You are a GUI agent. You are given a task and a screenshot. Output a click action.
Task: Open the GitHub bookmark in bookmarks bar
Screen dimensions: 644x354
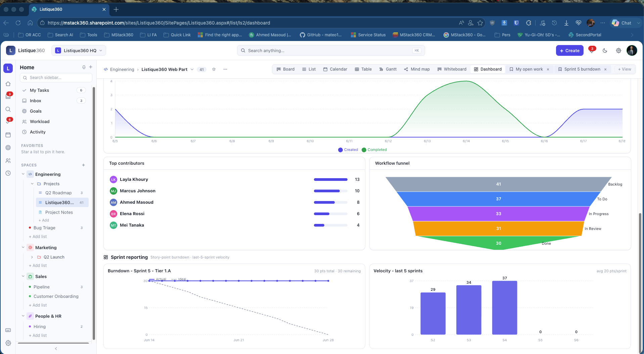pos(321,35)
